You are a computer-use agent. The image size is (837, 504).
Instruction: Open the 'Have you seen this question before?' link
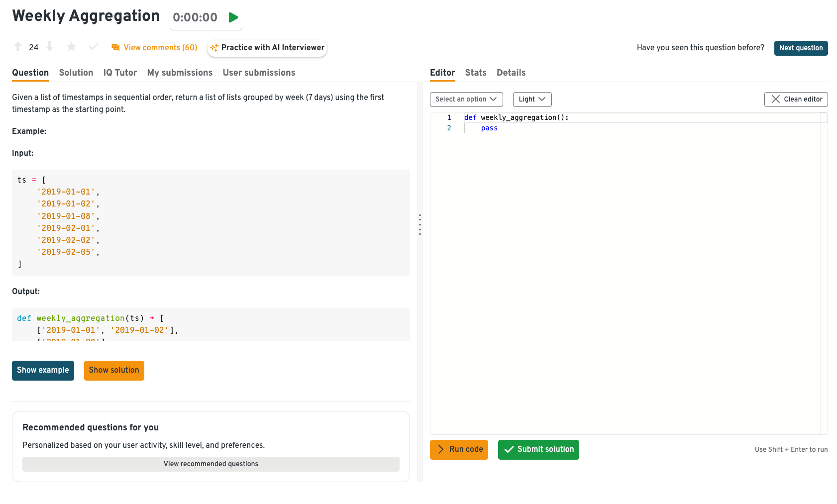(x=700, y=48)
